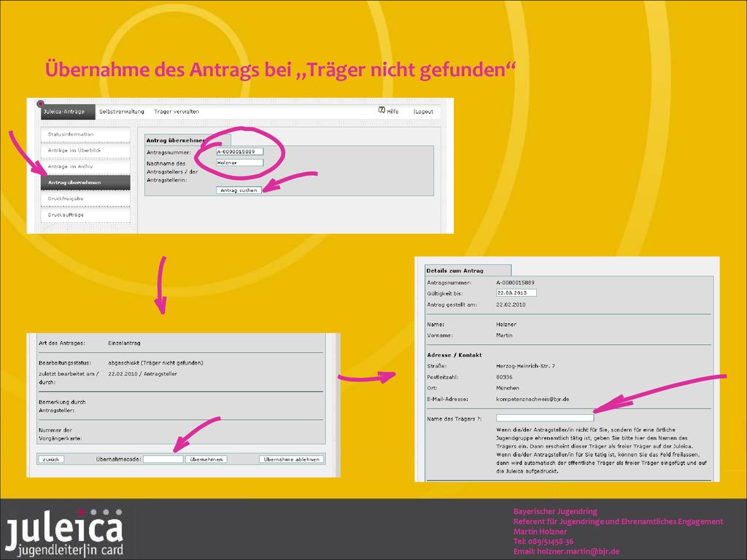
Task: Open Statusinformation in the sidebar
Action: coord(85,134)
